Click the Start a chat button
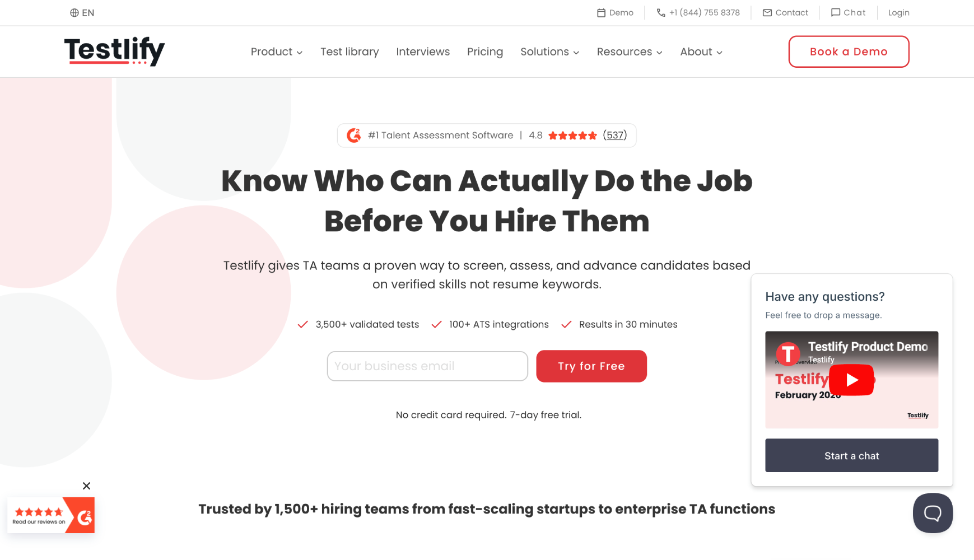 click(851, 455)
